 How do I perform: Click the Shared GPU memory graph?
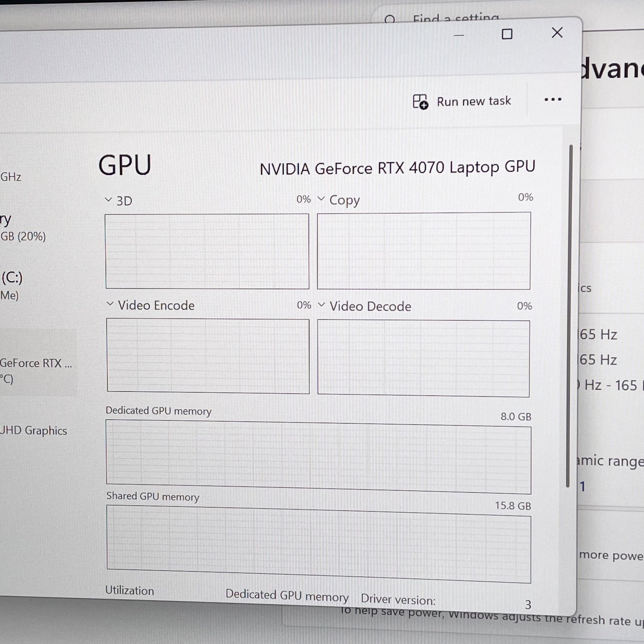[x=318, y=544]
